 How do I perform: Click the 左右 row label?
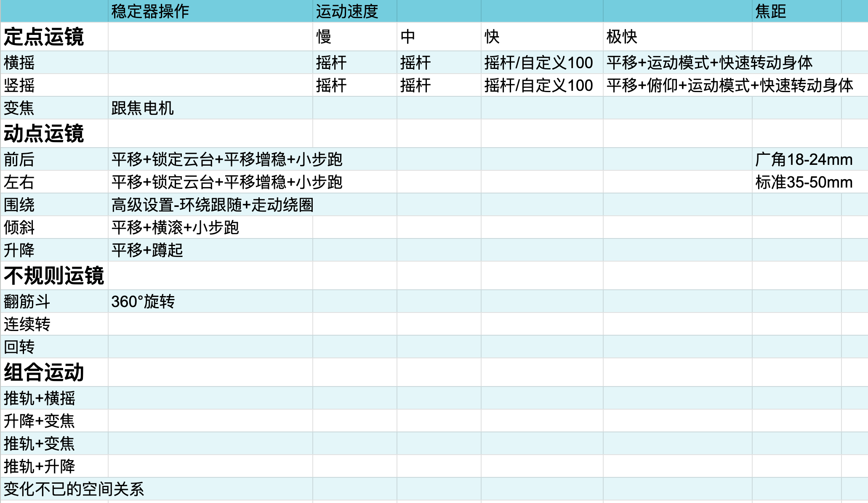pyautogui.click(x=54, y=182)
